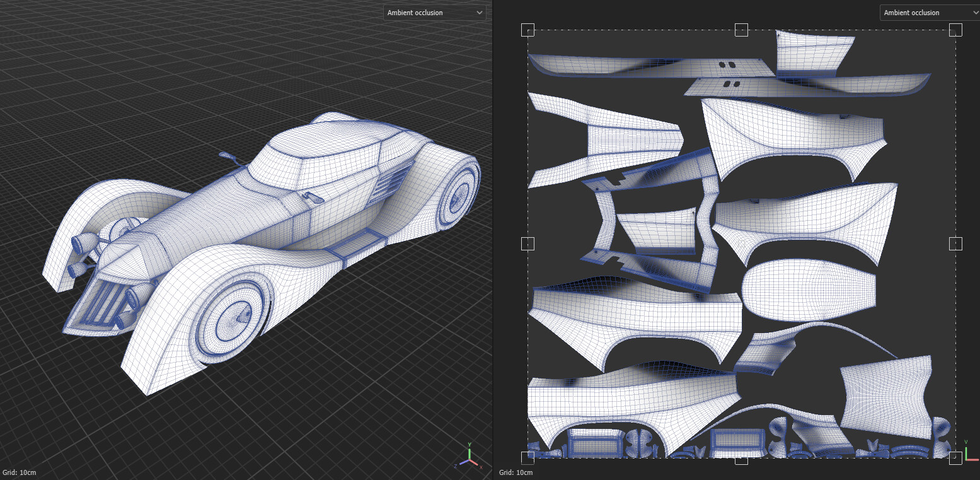The image size is (980, 480).
Task: Select the blue Z axis on the 3D gizmo
Action: (464, 462)
